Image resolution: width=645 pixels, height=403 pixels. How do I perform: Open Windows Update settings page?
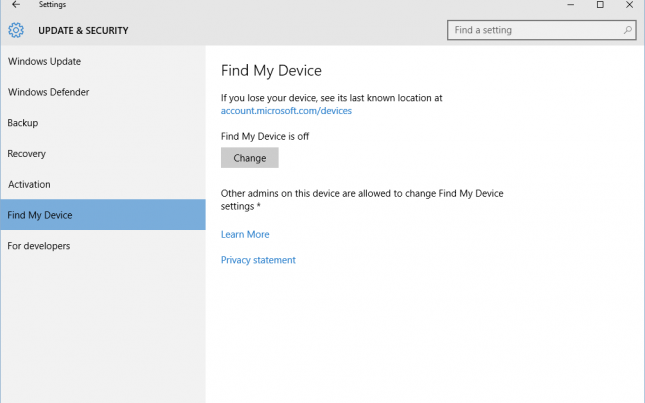(45, 62)
